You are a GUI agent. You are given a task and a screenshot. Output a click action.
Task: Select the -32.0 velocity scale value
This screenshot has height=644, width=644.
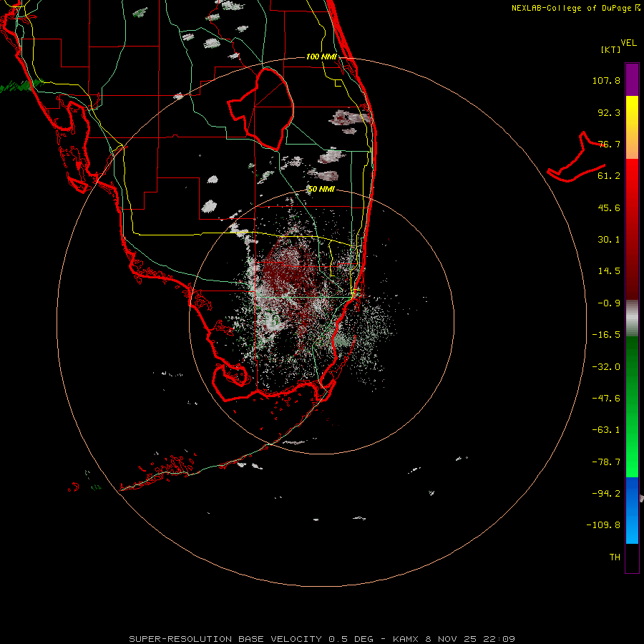[606, 367]
